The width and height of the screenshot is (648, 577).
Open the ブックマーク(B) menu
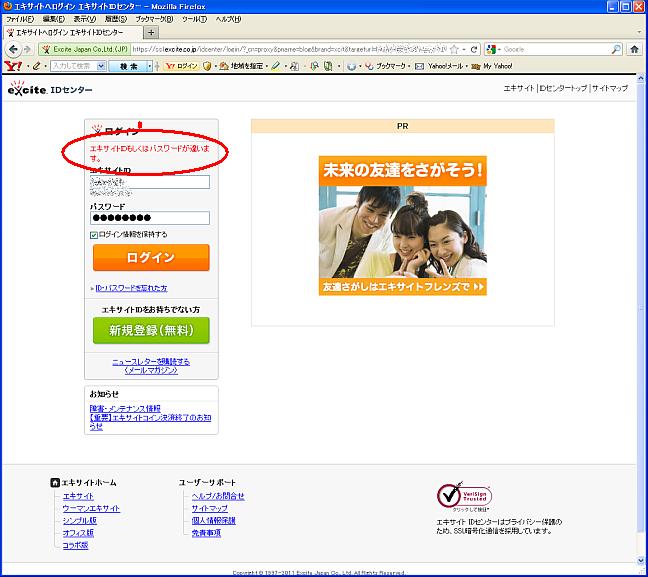click(x=155, y=19)
